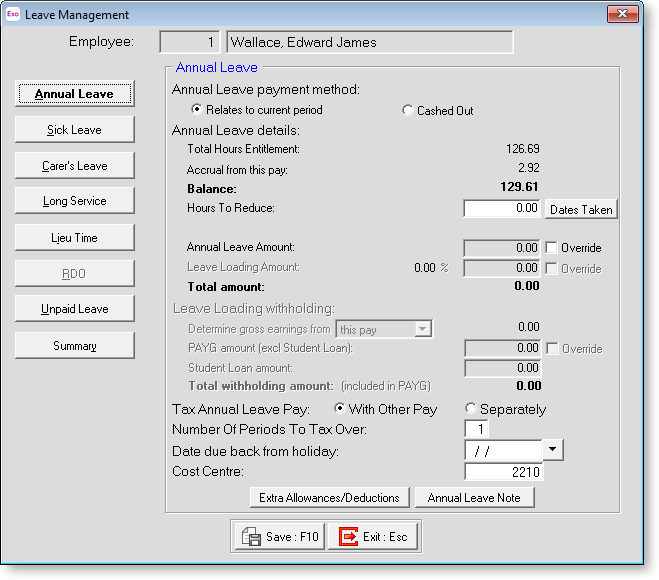The height and width of the screenshot is (580, 659).
Task: Go to the Long Service section
Action: (x=75, y=201)
